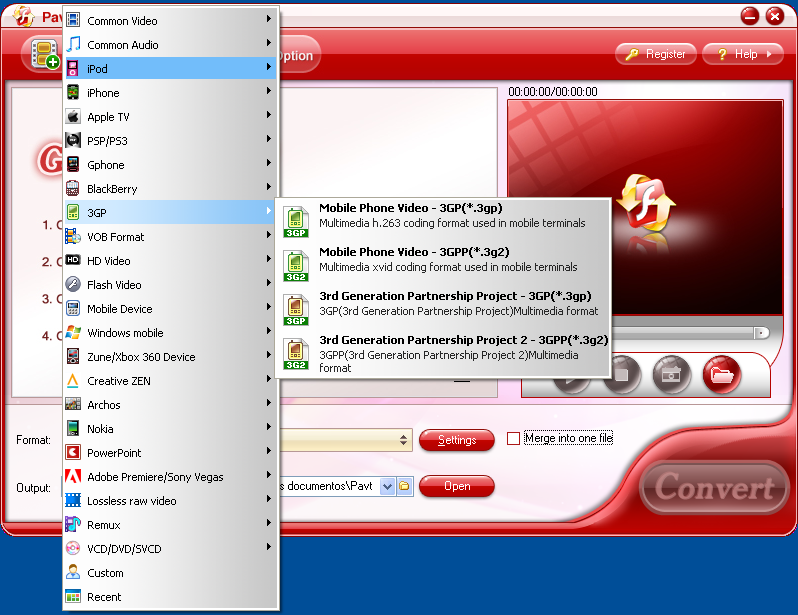
Task: Open the Output path dropdown arrow
Action: (x=387, y=486)
